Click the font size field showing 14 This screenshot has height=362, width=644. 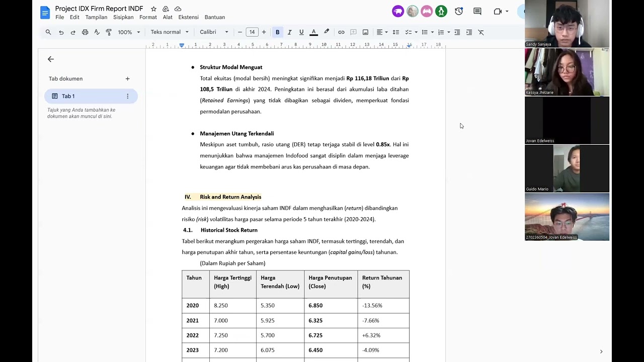252,32
